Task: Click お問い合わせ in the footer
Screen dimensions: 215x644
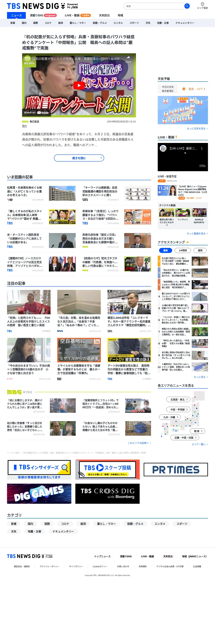Action: pos(123,566)
